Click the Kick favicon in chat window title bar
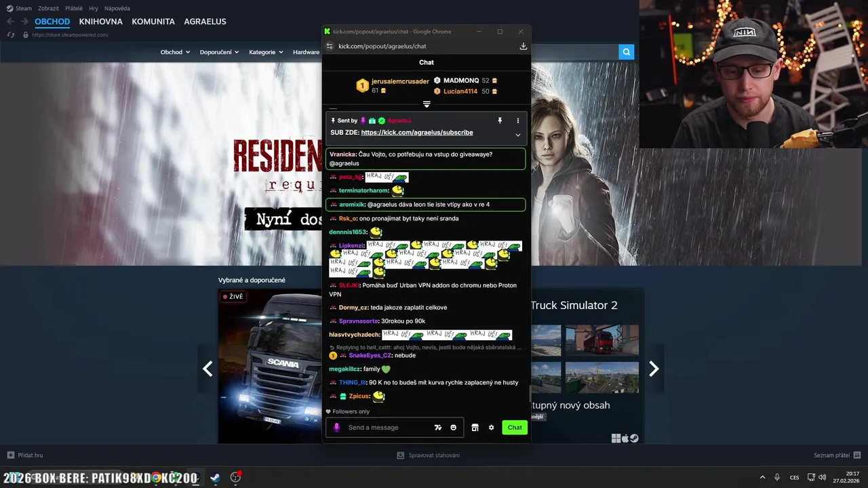The image size is (868, 488). tap(328, 31)
